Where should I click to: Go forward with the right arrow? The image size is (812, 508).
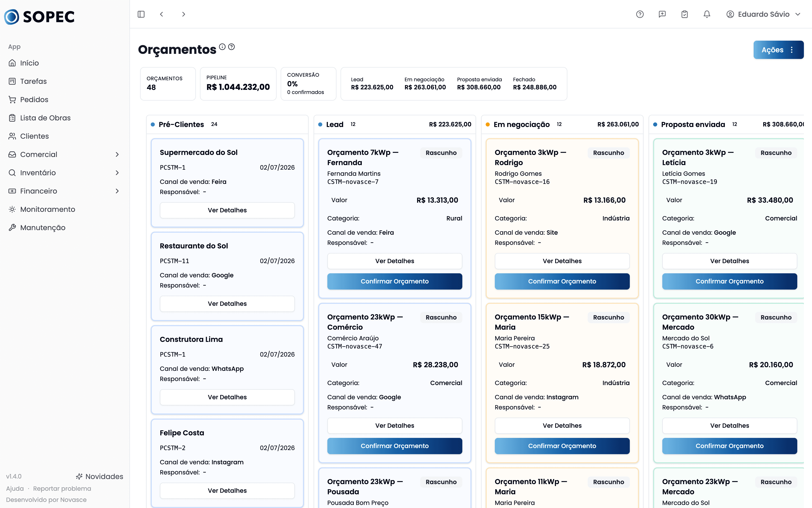coord(183,14)
